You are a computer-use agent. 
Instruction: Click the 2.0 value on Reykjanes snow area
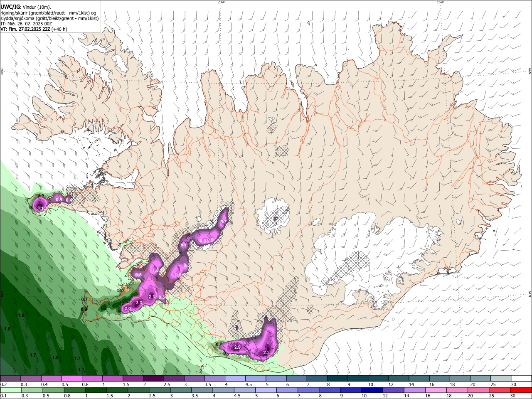click(x=128, y=308)
